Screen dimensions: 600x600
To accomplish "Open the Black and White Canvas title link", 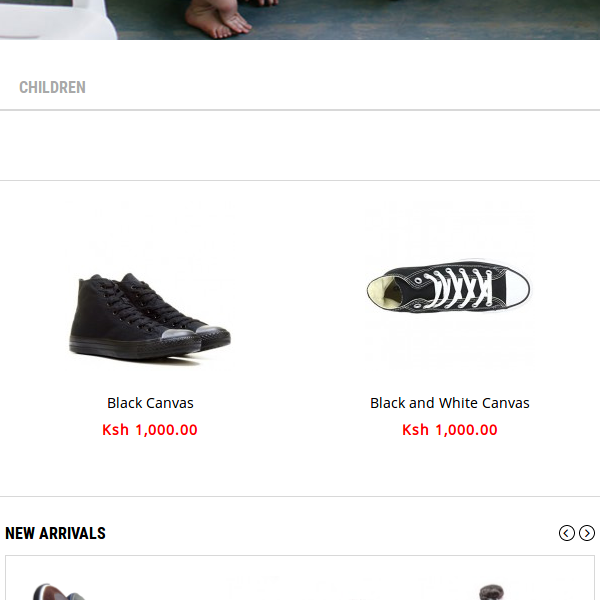I will click(x=450, y=403).
